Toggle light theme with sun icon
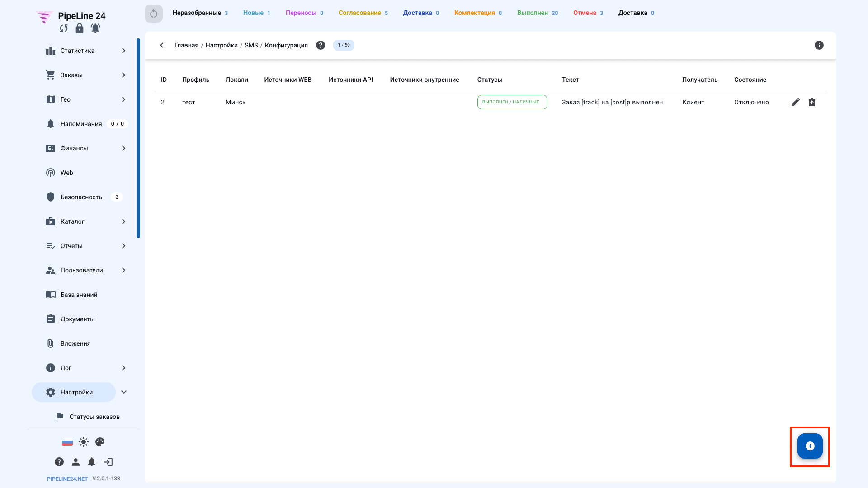868x488 pixels. pos(84,442)
